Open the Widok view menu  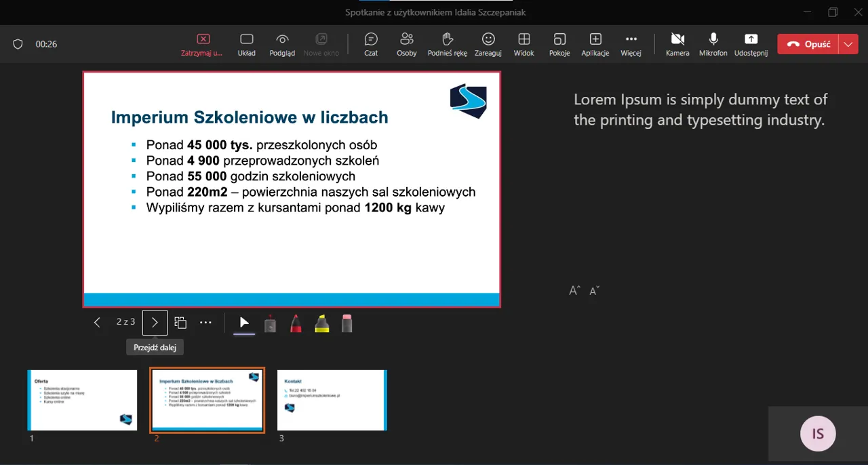pyautogui.click(x=524, y=43)
